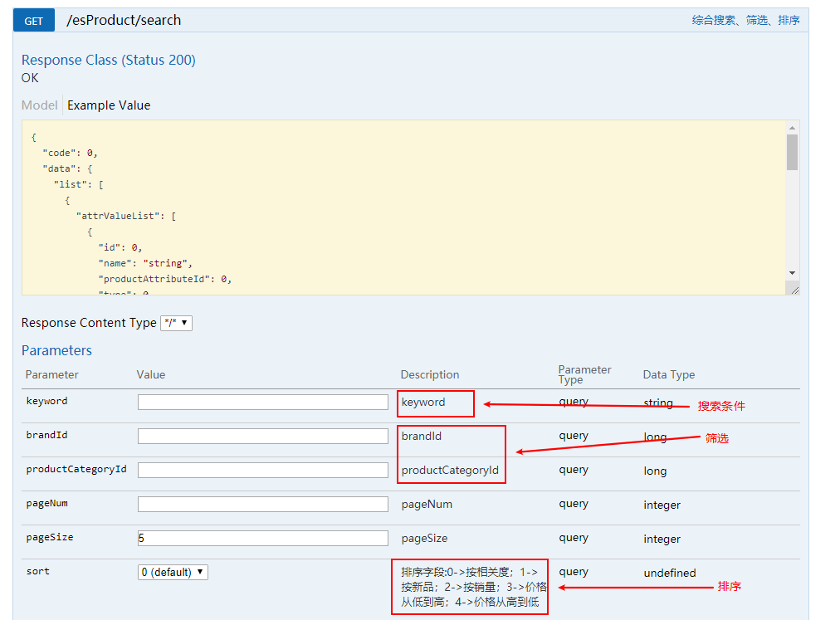The image size is (840, 620).
Task: Focus the pageSize input containing 5
Action: click(x=263, y=538)
